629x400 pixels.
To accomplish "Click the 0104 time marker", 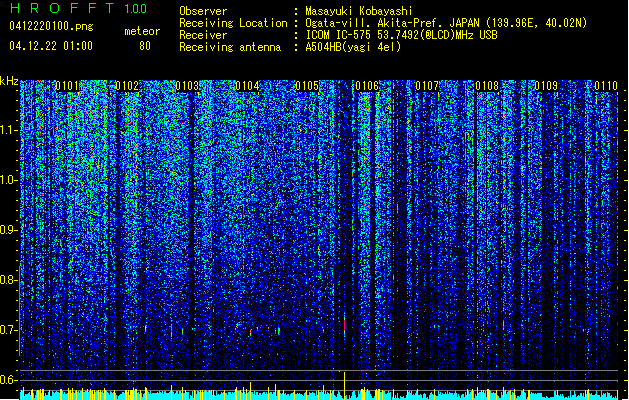I will [x=247, y=86].
